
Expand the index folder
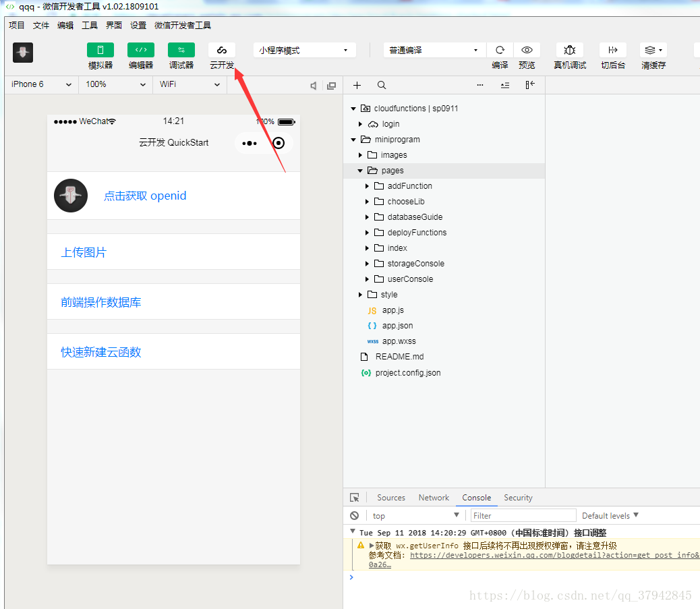(367, 248)
